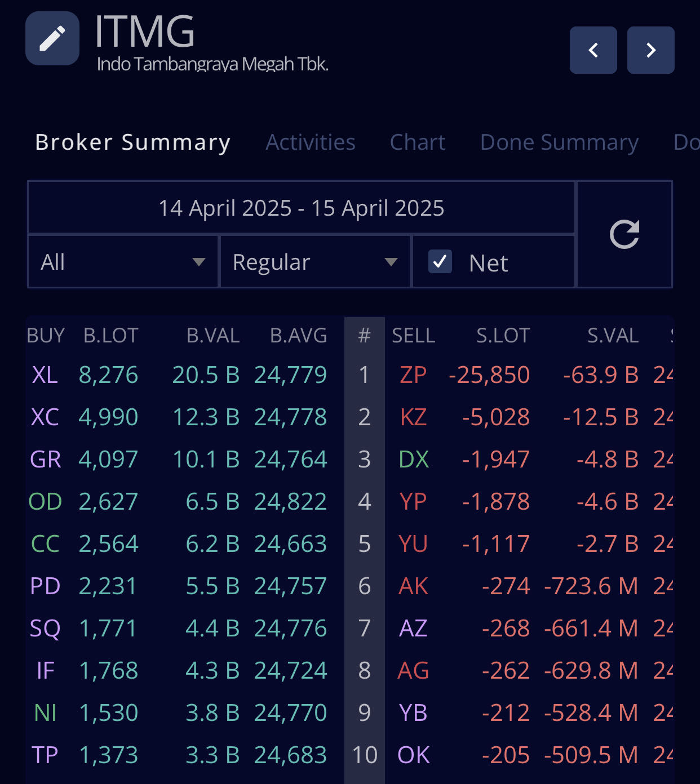The image size is (700, 784).
Task: Open the Chart tab
Action: pyautogui.click(x=418, y=142)
